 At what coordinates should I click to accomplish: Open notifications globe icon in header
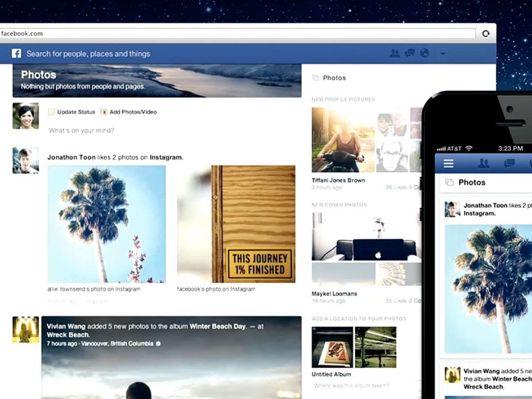[424, 54]
